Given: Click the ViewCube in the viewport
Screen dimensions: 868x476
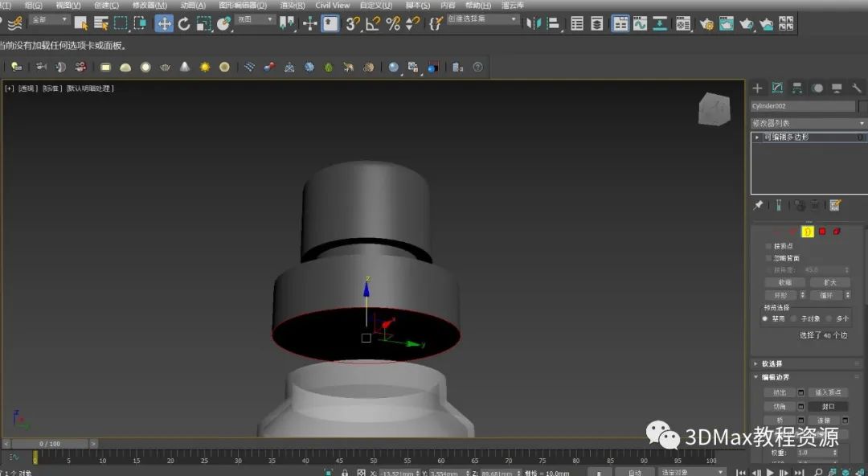Looking at the screenshot, I should point(714,109).
